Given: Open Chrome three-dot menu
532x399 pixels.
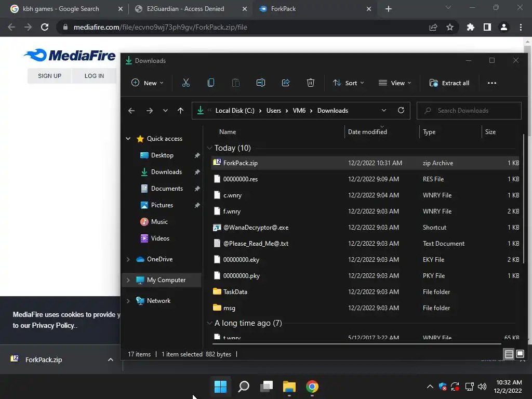Looking at the screenshot, I should tap(521, 27).
